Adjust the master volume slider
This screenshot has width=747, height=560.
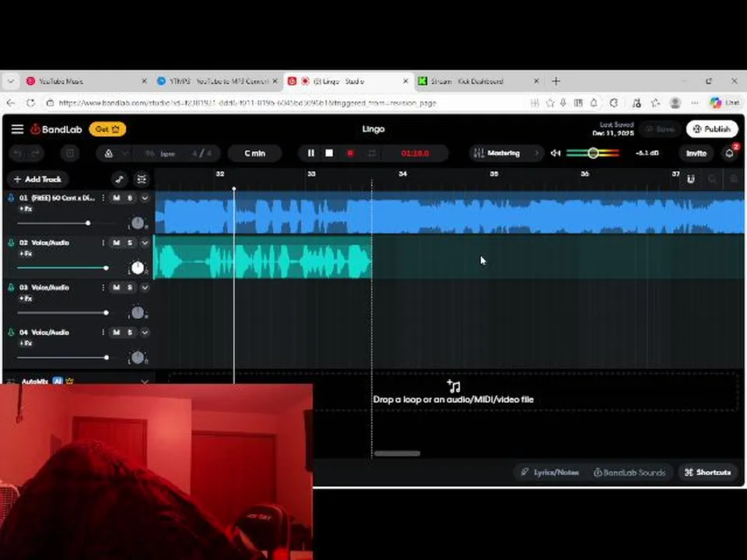coord(593,153)
